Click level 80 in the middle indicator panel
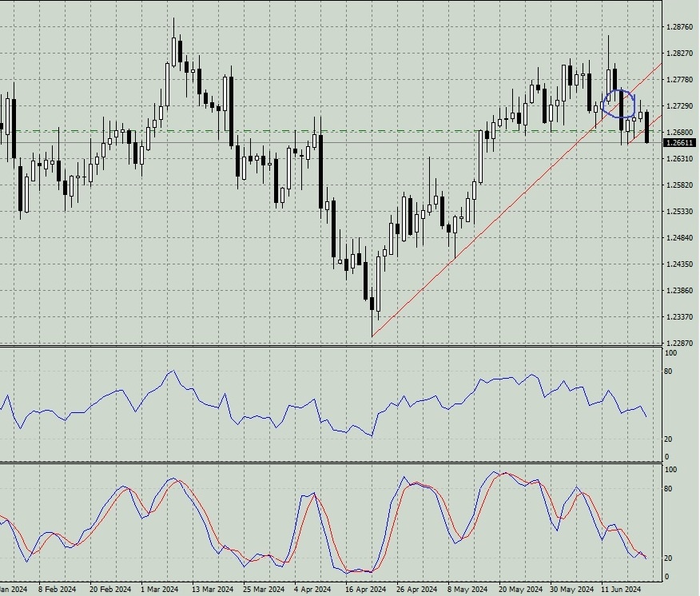The width and height of the screenshot is (700, 596). 668,372
